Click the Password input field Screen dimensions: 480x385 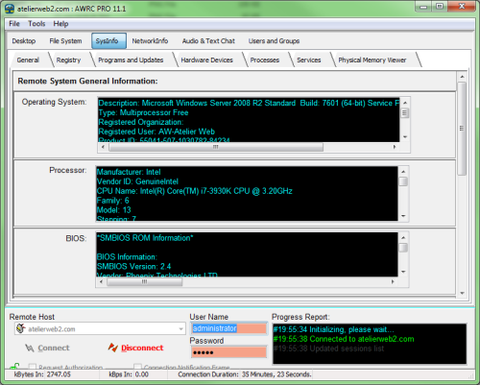(x=229, y=352)
